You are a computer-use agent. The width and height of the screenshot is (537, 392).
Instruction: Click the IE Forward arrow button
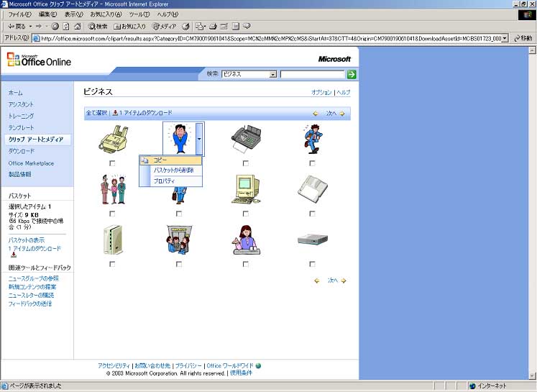(38, 26)
